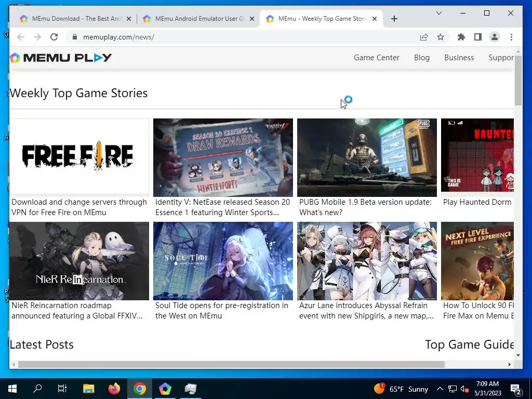The width and height of the screenshot is (532, 399).
Task: Bookmark this page with the star
Action: [x=441, y=37]
